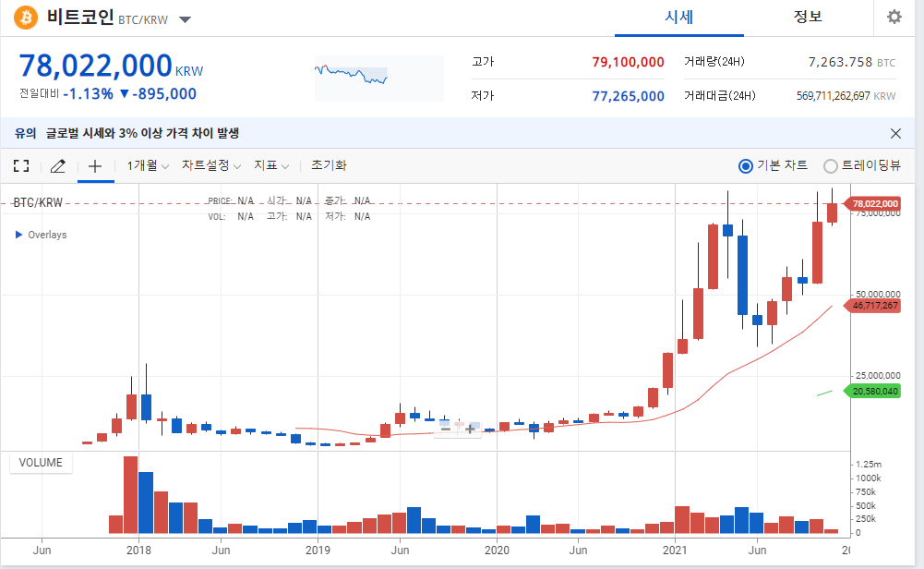Dismiss the 유의 price difference notice
This screenshot has height=569, width=924.
coord(895,133)
